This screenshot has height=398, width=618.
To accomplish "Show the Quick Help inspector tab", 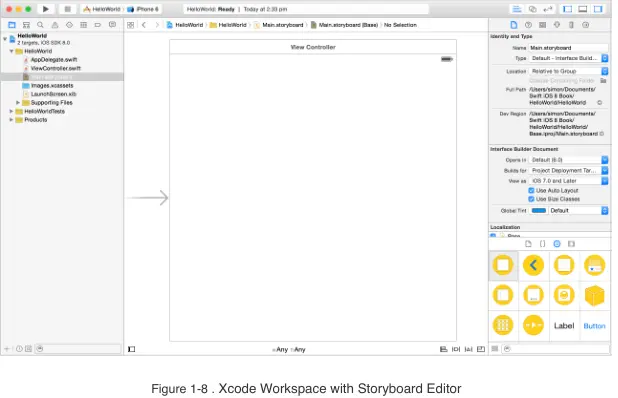I will pyautogui.click(x=528, y=25).
